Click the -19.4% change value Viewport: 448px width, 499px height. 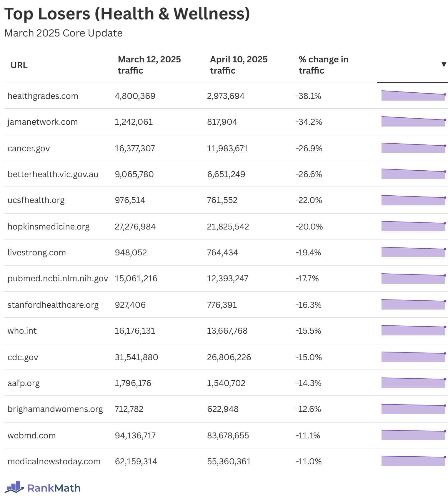point(309,252)
